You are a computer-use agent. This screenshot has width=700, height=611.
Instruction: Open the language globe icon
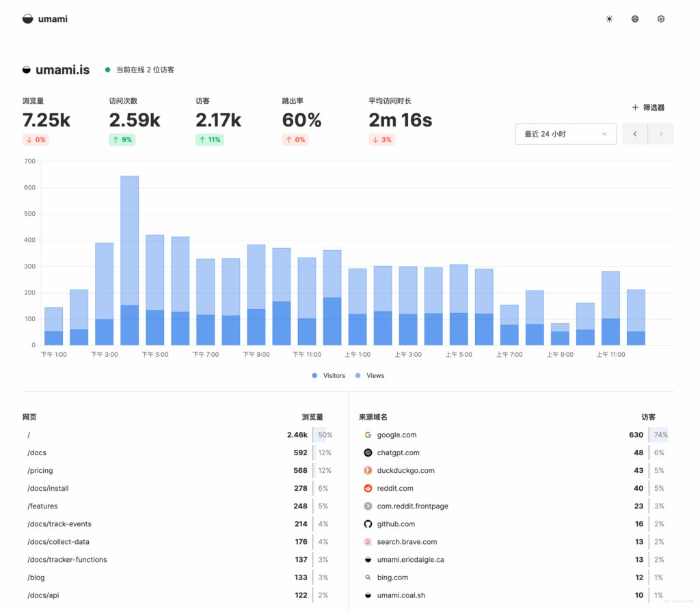635,18
